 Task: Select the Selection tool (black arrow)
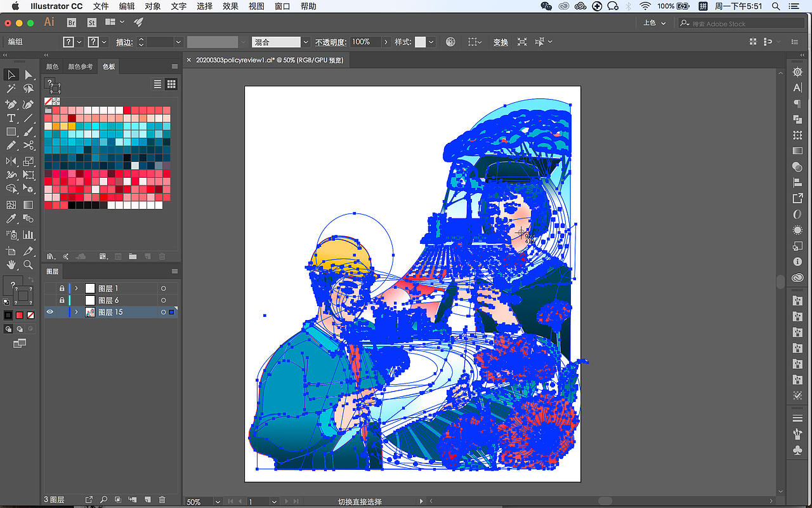tap(11, 75)
